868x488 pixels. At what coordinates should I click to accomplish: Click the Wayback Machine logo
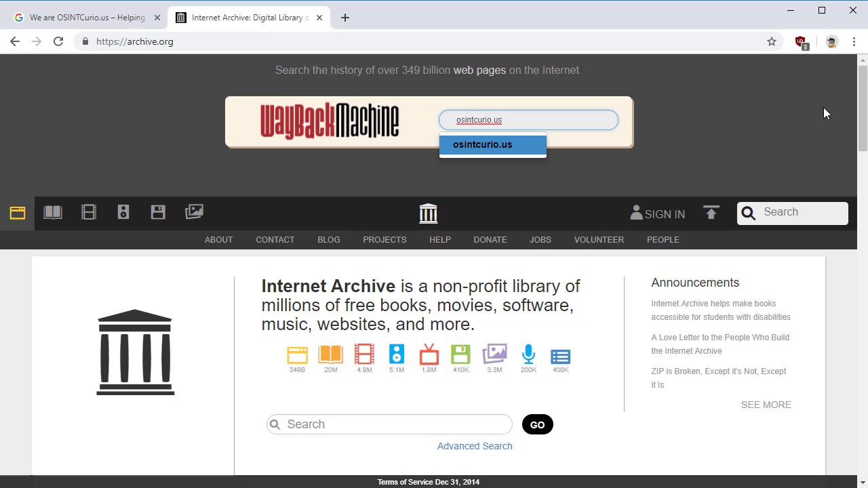point(330,121)
